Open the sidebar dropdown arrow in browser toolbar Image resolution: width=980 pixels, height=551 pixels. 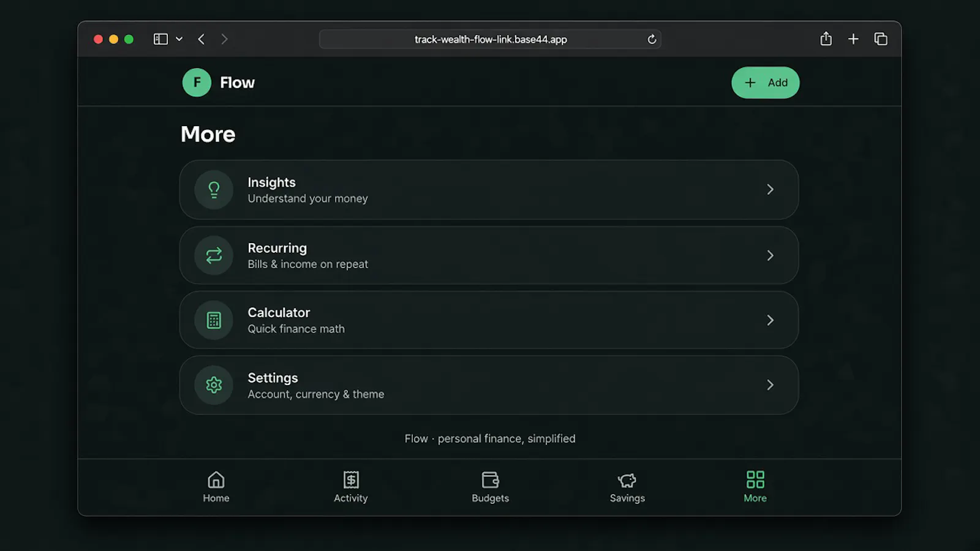(179, 39)
